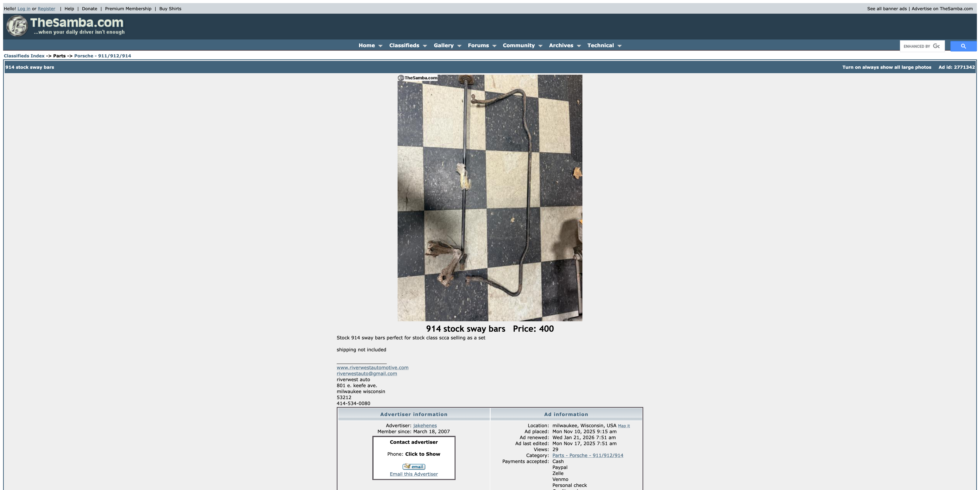Open the Community menu

click(x=518, y=45)
